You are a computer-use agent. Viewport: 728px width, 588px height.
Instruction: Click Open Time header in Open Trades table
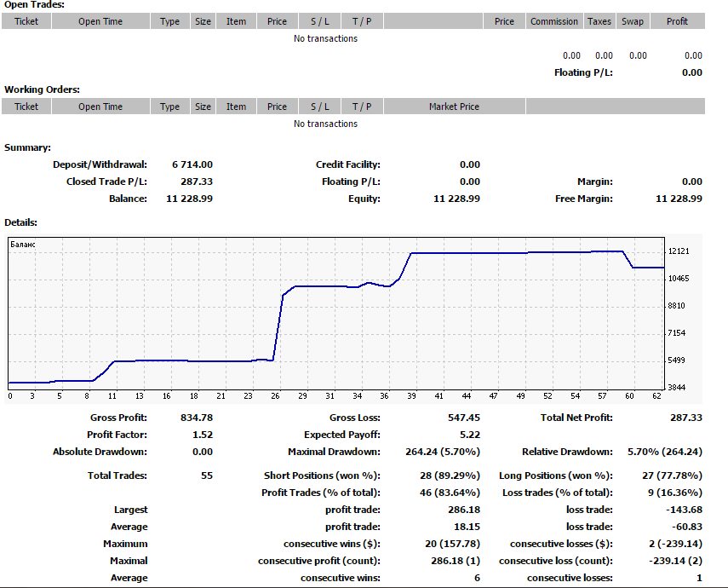pos(100,21)
